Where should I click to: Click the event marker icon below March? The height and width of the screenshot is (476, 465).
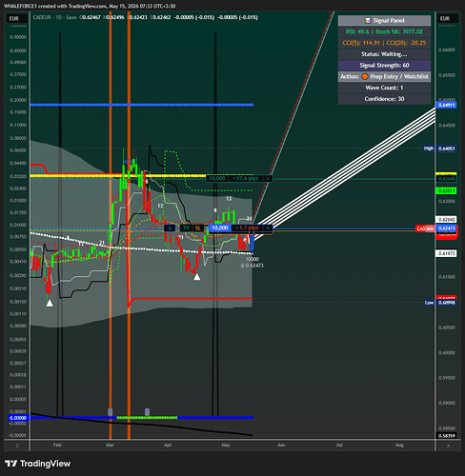coord(111,412)
